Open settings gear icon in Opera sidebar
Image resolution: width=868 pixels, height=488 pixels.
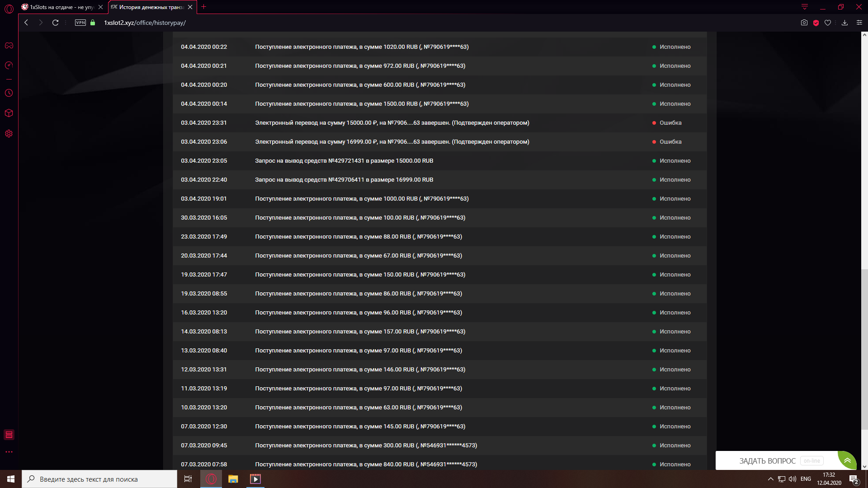[9, 134]
